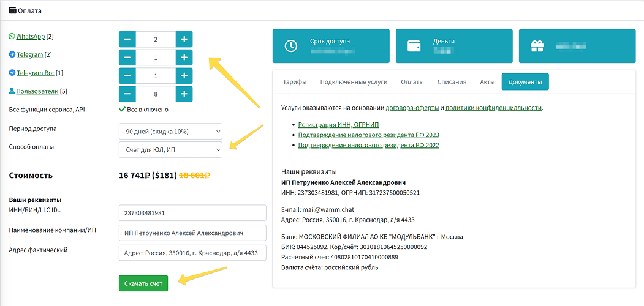The width and height of the screenshot is (644, 306).
Task: Open Подтверждение налогового резидента РФ 2023 link
Action: pos(369,135)
